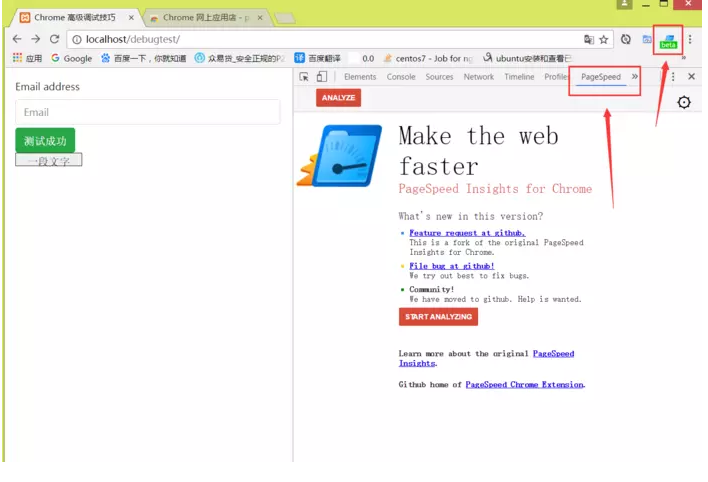This screenshot has width=708, height=482.
Task: Select 'PageSpeed Insights for Chrome' subtitle text
Action: pos(495,189)
